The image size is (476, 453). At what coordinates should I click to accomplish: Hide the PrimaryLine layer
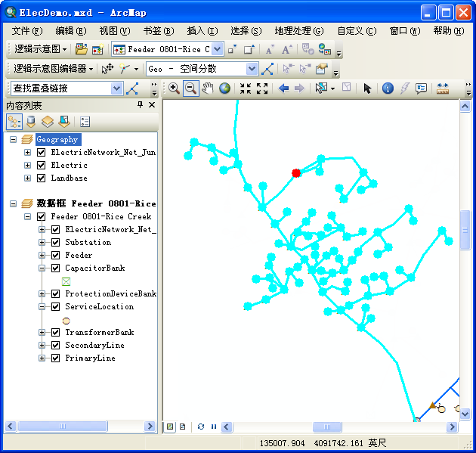coord(55,358)
